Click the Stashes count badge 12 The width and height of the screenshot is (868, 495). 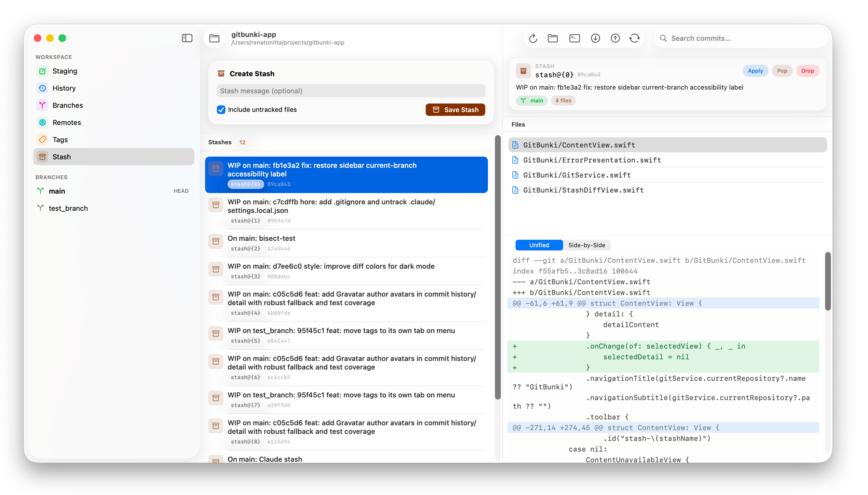click(242, 142)
